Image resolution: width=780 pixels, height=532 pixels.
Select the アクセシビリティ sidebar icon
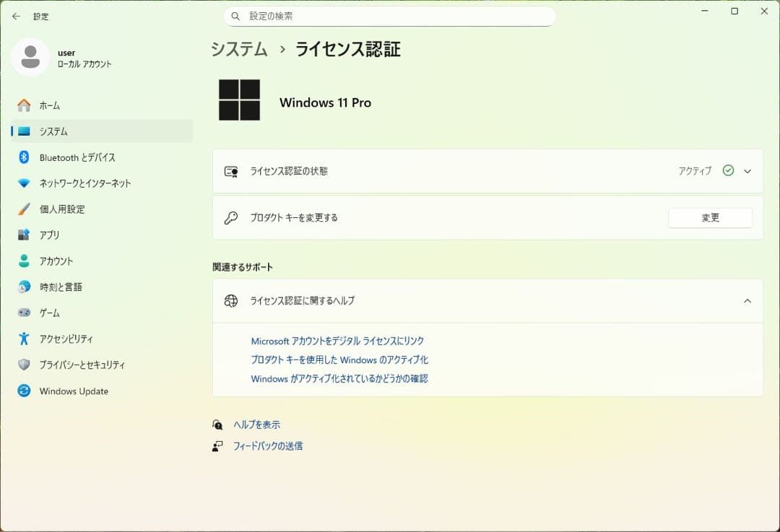(x=23, y=339)
